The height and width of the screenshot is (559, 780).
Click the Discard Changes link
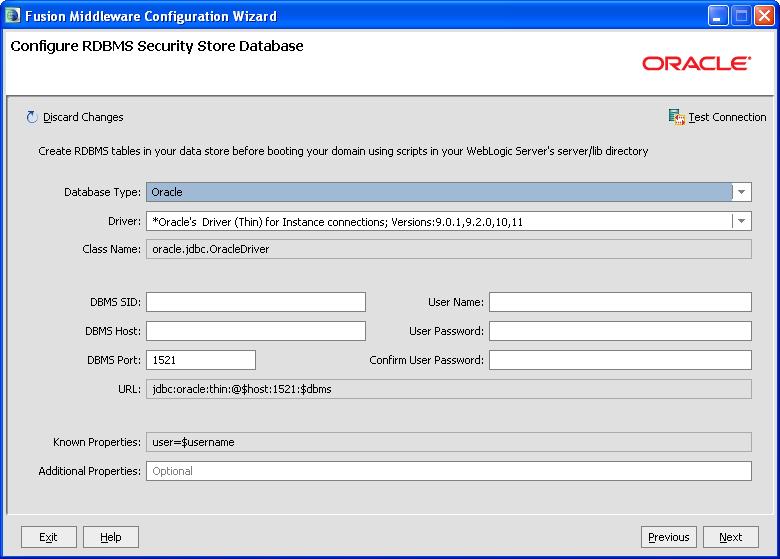coord(83,117)
